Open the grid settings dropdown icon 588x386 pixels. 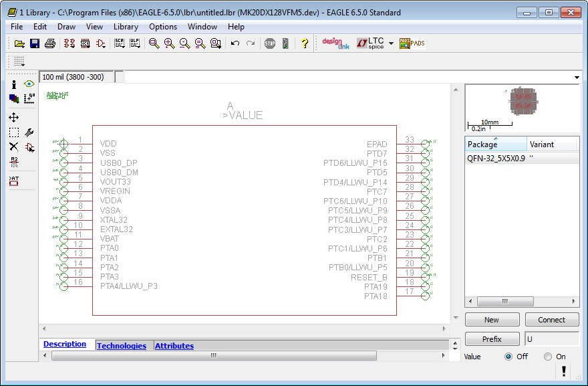coord(19,61)
